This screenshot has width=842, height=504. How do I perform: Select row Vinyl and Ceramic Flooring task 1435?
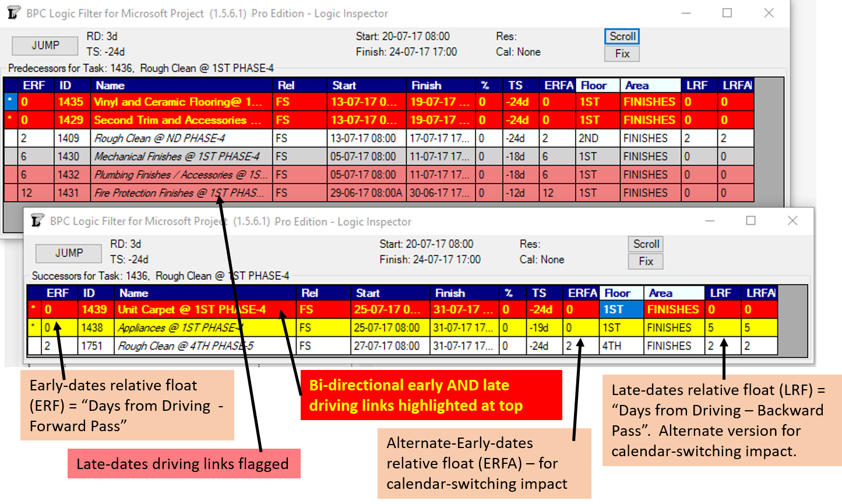[x=379, y=102]
